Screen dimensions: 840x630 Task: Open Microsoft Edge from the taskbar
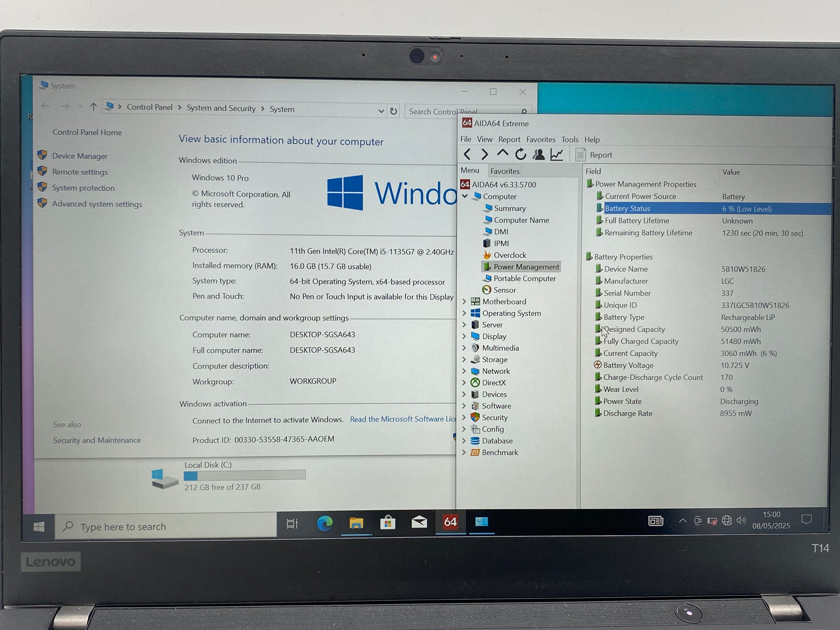(x=325, y=523)
